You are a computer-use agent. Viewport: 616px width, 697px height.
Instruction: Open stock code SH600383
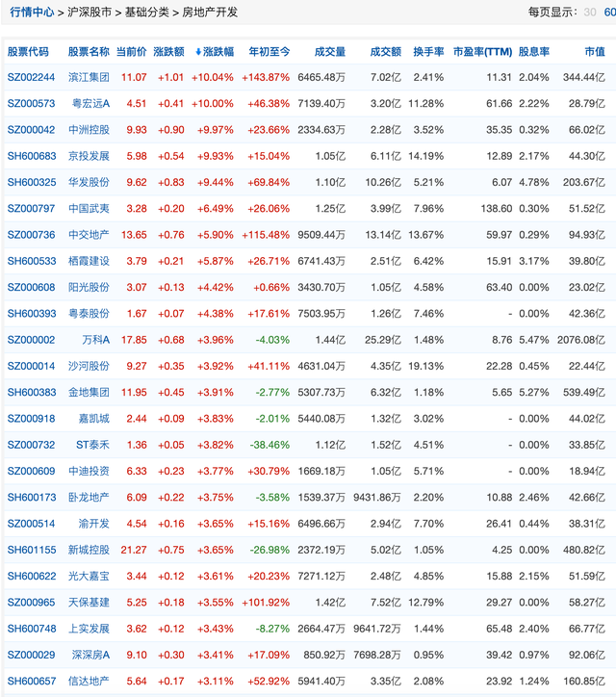coord(32,392)
